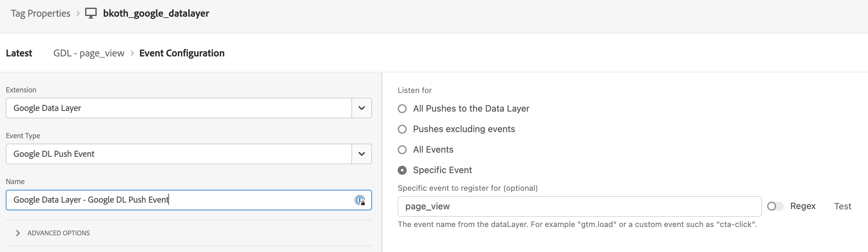Screen dimensions: 868x252
Task: Open the bkoth_google_datalayer property link
Action: click(156, 13)
